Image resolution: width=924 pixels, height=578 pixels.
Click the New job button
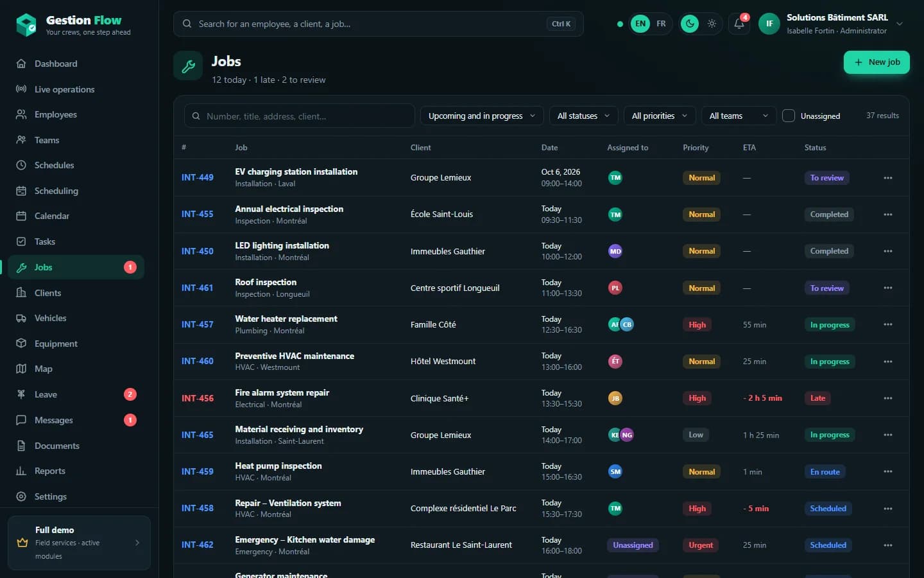pyautogui.click(x=877, y=62)
